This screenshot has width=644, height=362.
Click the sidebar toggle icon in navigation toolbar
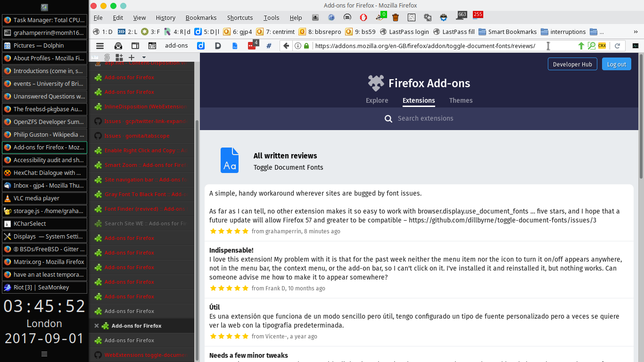click(x=135, y=46)
